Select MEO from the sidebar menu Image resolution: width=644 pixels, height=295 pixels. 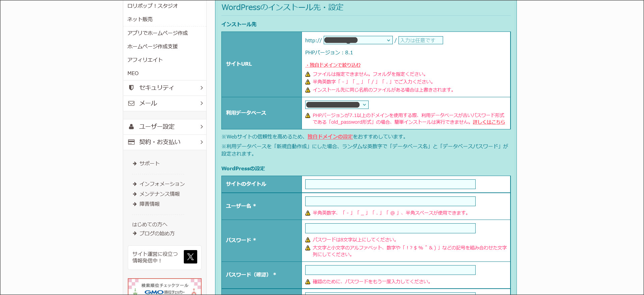click(133, 73)
